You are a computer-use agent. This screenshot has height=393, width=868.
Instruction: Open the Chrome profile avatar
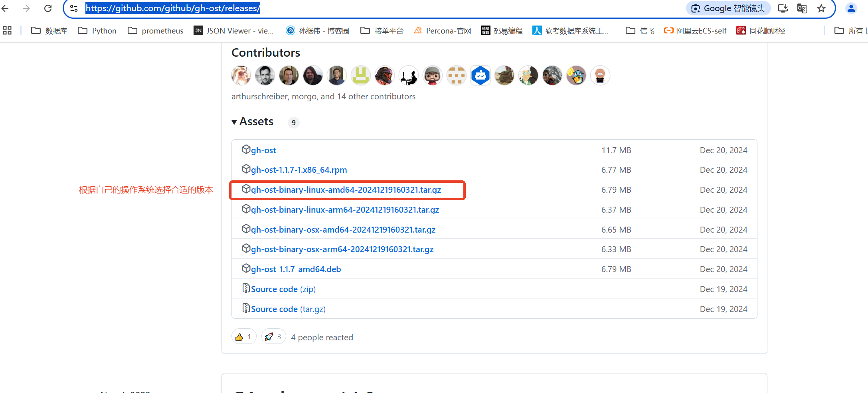[x=851, y=8]
